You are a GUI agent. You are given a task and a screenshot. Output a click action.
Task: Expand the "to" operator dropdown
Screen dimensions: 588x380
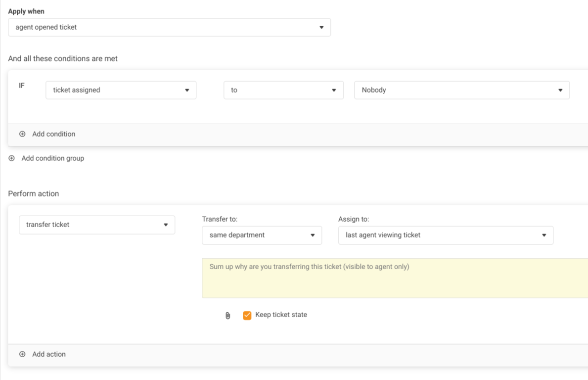(x=283, y=90)
